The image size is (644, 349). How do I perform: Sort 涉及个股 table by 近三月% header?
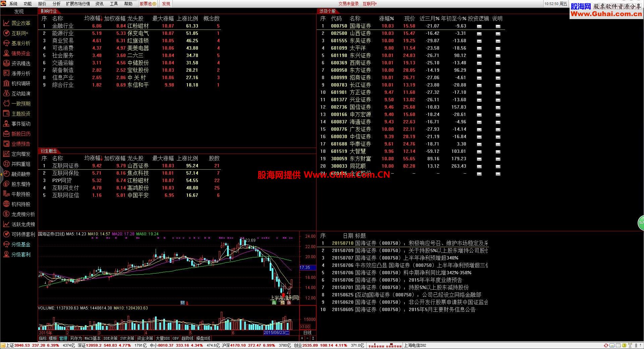429,18
